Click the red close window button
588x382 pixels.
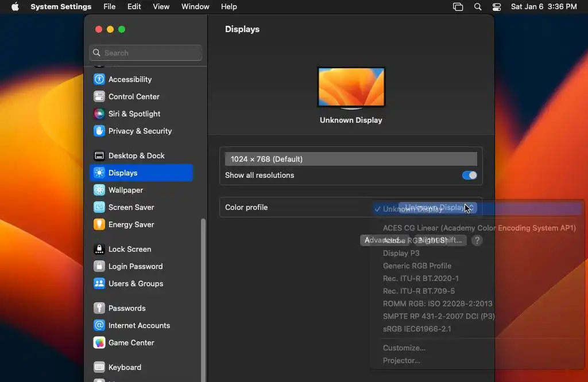pos(99,29)
